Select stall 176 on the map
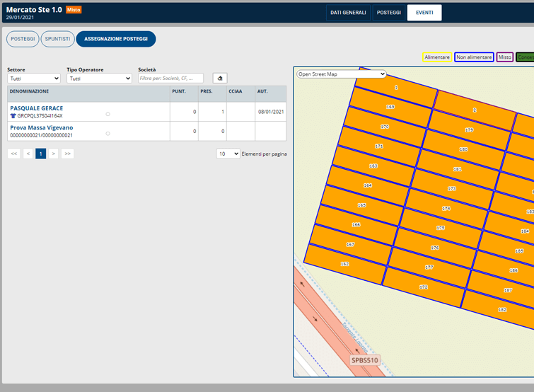534x392 pixels. pyautogui.click(x=435, y=248)
